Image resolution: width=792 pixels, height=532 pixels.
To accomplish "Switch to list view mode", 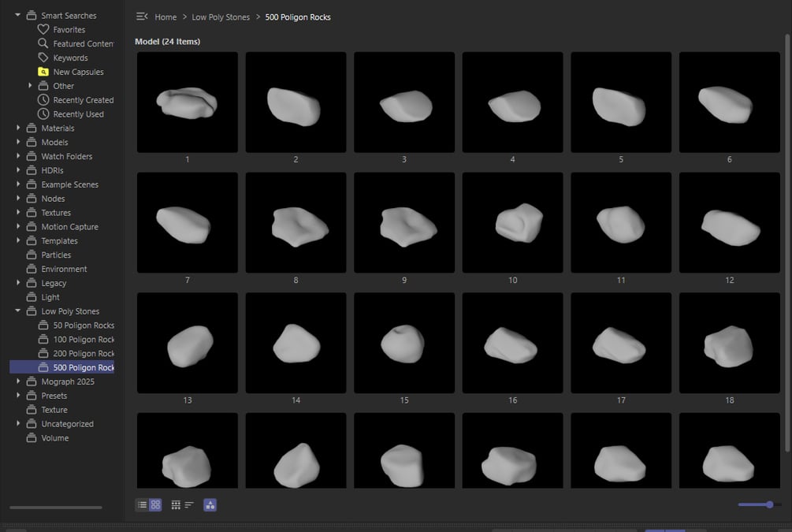I will pyautogui.click(x=142, y=504).
